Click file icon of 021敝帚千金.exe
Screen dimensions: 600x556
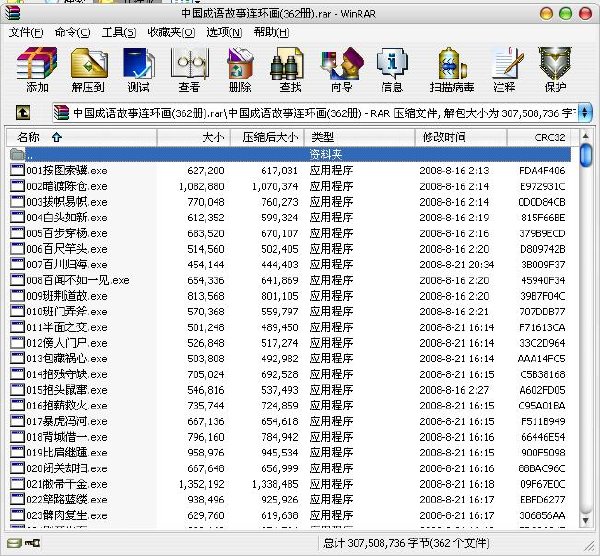click(17, 484)
